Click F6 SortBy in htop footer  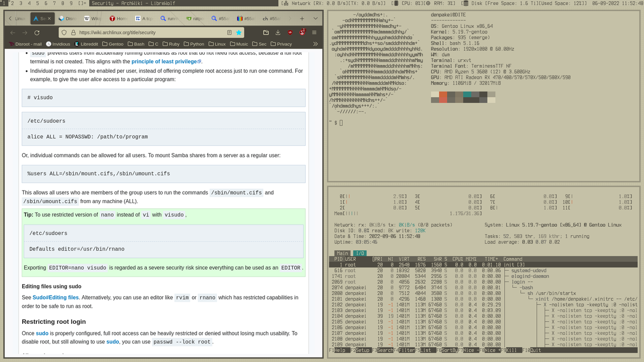click(x=448, y=350)
